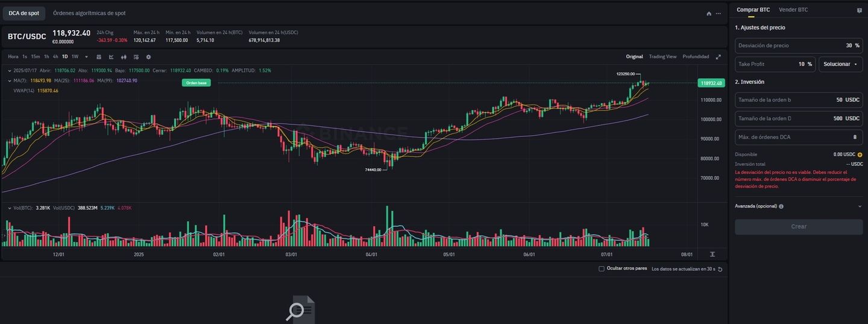The height and width of the screenshot is (324, 868).
Task: Click the no-records document search icon
Action: coord(300,310)
